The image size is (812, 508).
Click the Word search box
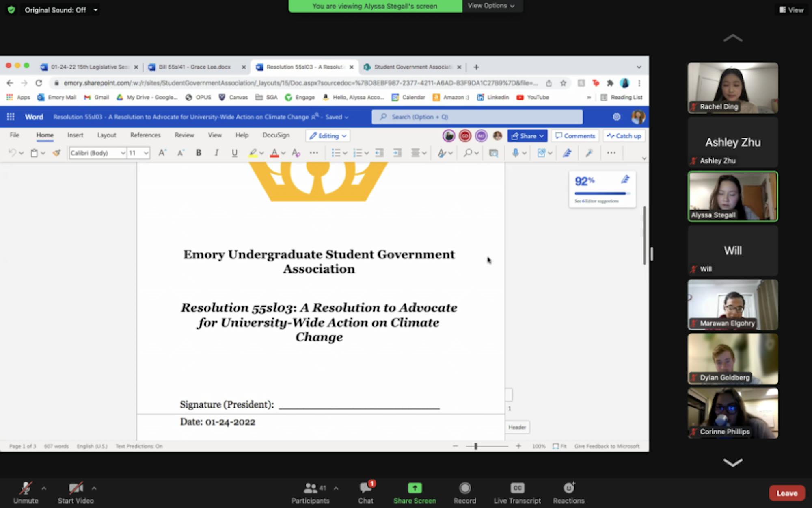[x=477, y=117]
